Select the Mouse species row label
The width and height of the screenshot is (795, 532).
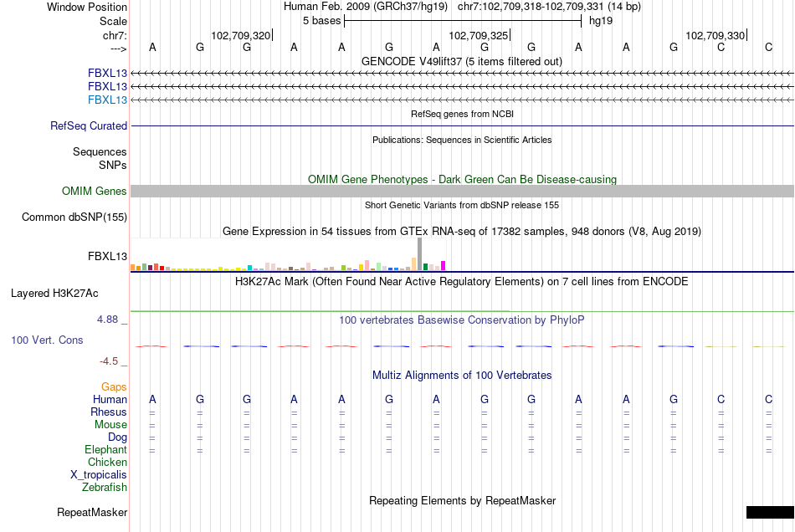coord(110,425)
